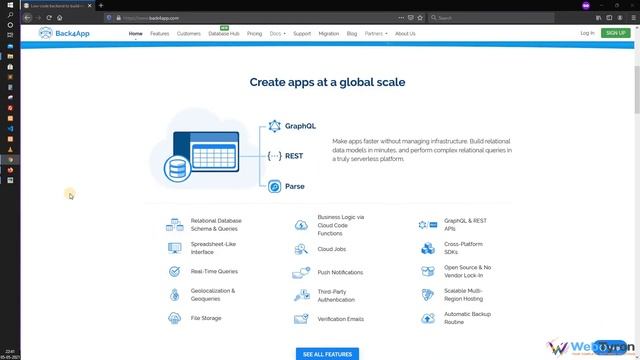Click the Verification Emails icon
The width and height of the screenshot is (640, 360).
point(301,319)
